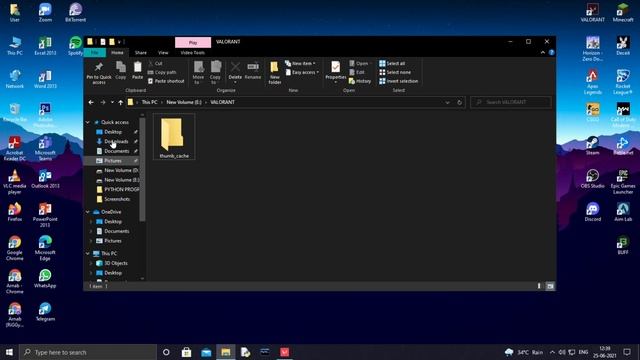
Task: Create a New folder from ribbon
Action: click(x=275, y=73)
